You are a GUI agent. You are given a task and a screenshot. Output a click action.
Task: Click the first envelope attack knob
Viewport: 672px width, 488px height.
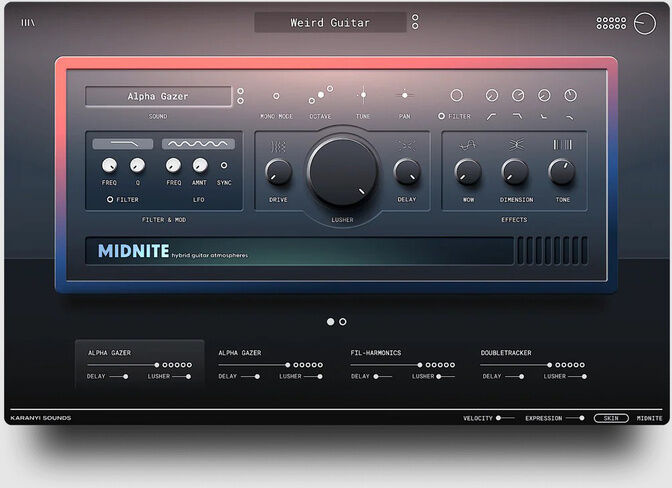click(492, 95)
